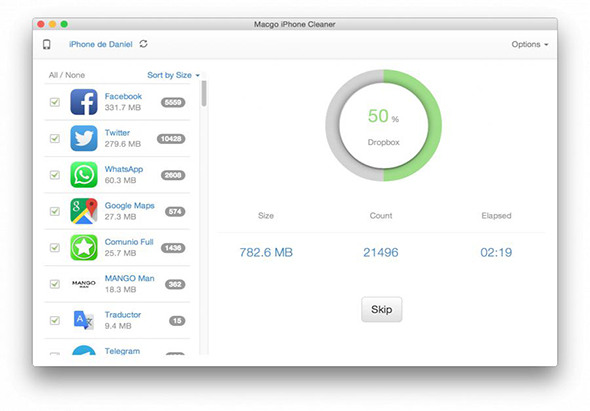
Task: Click the Facebook app icon
Action: click(x=84, y=102)
